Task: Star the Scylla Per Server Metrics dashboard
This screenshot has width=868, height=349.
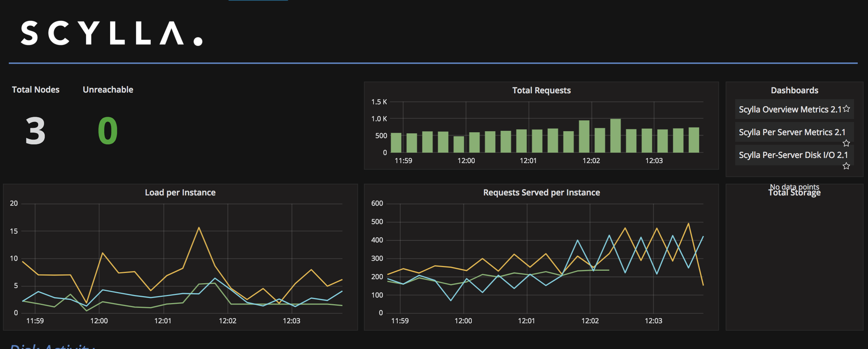Action: [846, 143]
